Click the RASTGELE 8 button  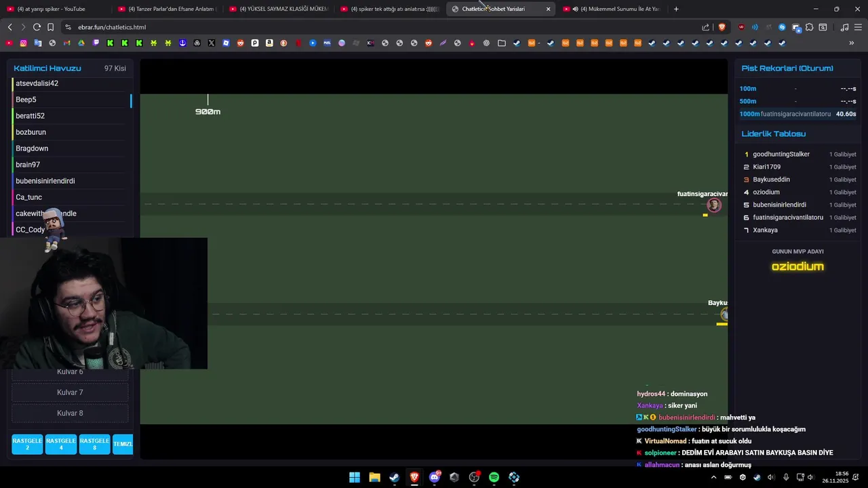pyautogui.click(x=94, y=444)
